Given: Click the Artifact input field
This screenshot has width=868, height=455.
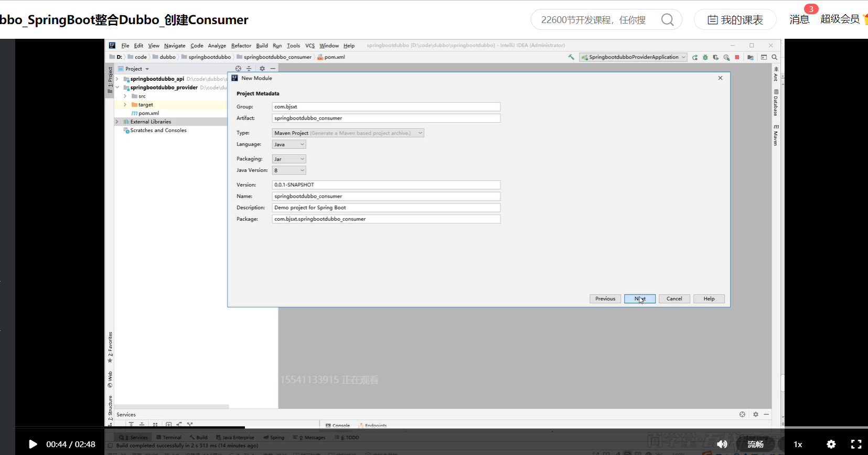Looking at the screenshot, I should click(x=386, y=118).
